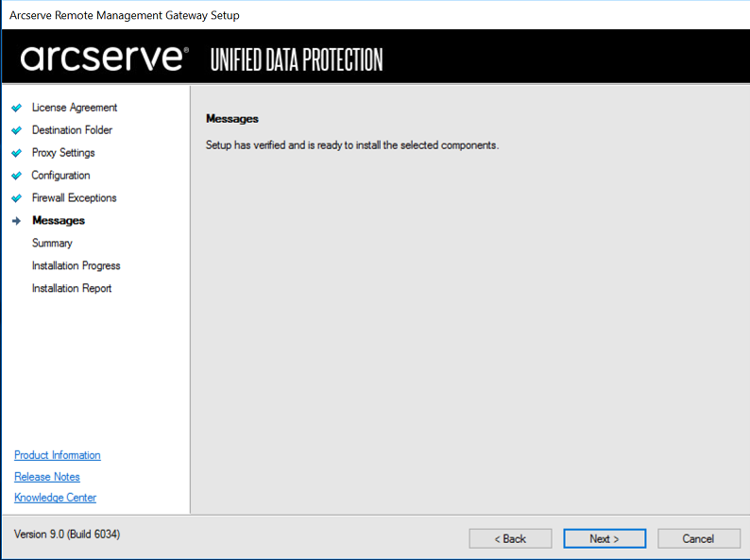
Task: Click the Messages heading in main pane
Action: click(232, 119)
